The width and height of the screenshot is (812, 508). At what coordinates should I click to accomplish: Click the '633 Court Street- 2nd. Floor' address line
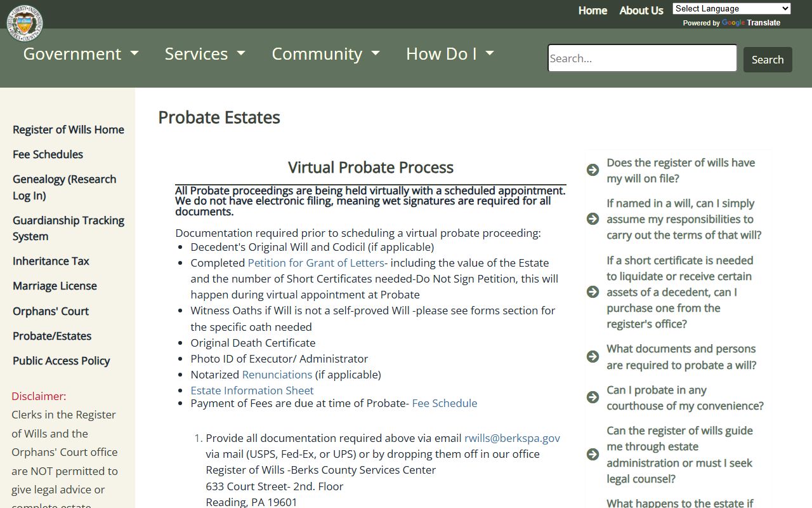pos(274,486)
